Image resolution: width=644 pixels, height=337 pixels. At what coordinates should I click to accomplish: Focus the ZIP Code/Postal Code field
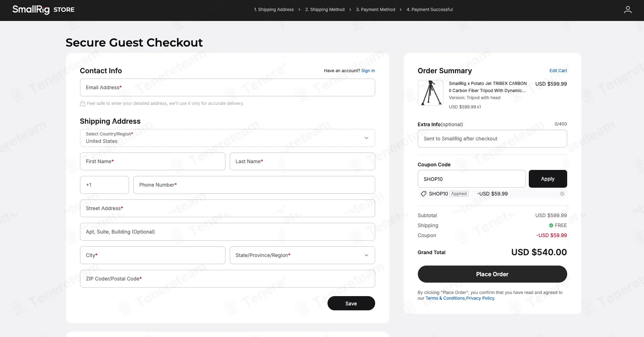pyautogui.click(x=228, y=279)
